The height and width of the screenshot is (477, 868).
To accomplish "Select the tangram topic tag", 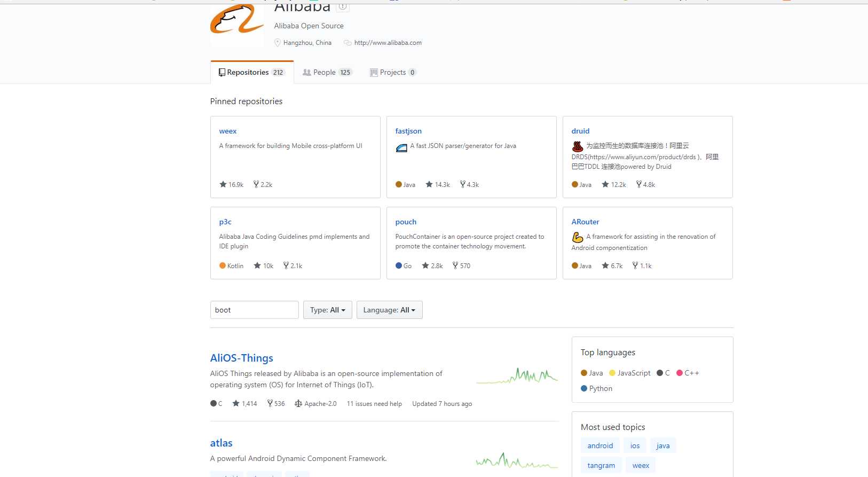I will point(601,465).
